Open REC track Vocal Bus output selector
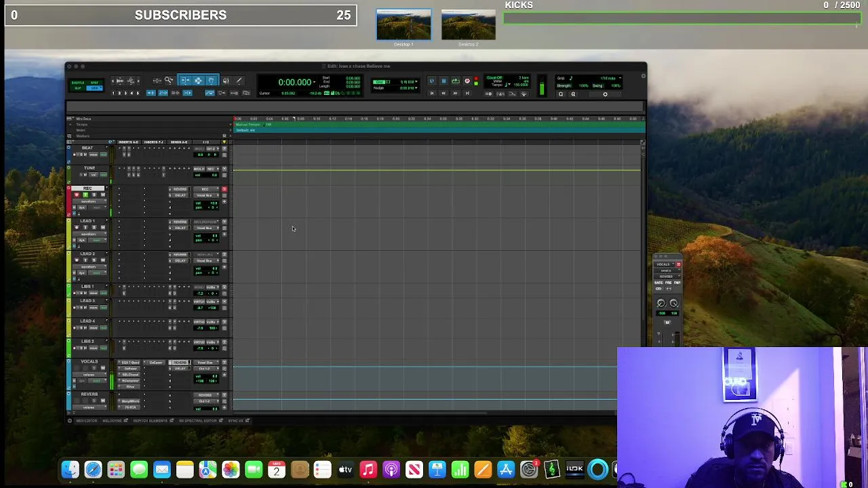 (x=206, y=195)
